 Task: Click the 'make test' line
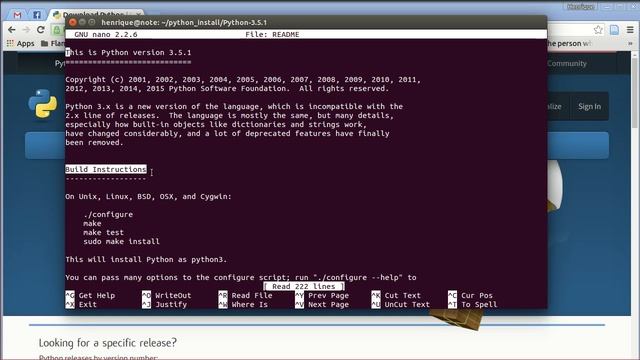[x=103, y=232]
